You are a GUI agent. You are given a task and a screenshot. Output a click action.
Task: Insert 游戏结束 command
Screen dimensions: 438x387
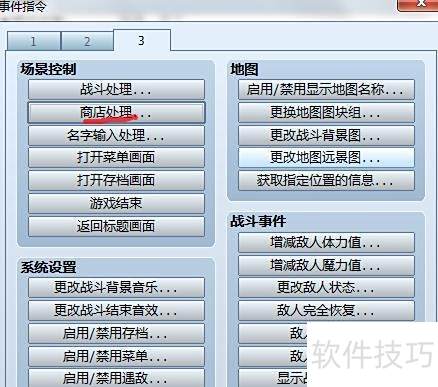[116, 203]
